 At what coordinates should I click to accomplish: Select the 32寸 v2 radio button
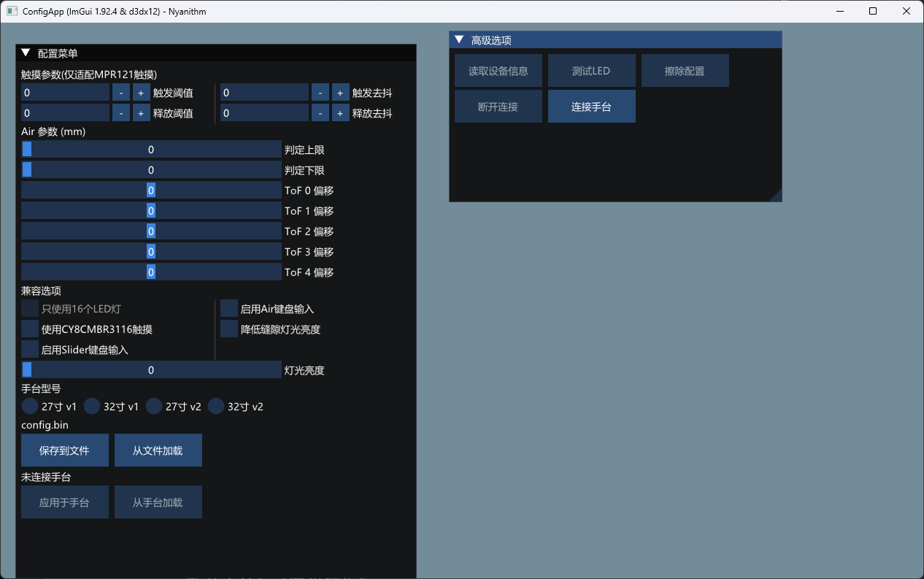point(216,407)
